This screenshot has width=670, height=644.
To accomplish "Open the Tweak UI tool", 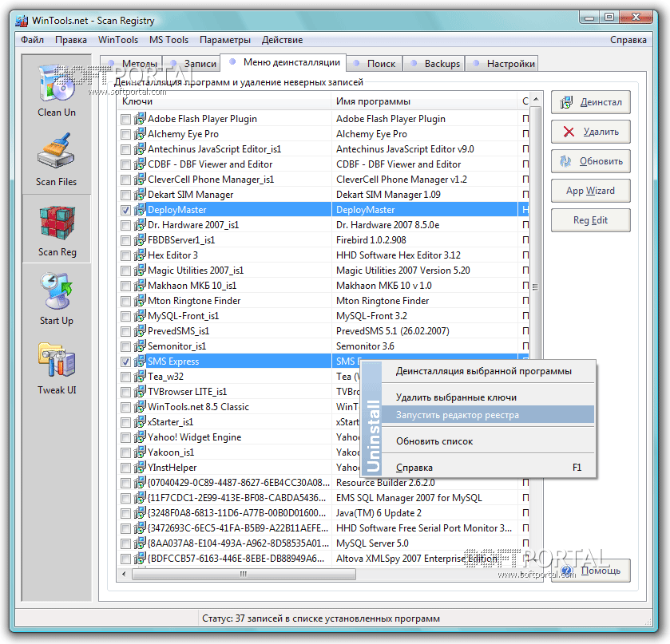I will pyautogui.click(x=57, y=368).
